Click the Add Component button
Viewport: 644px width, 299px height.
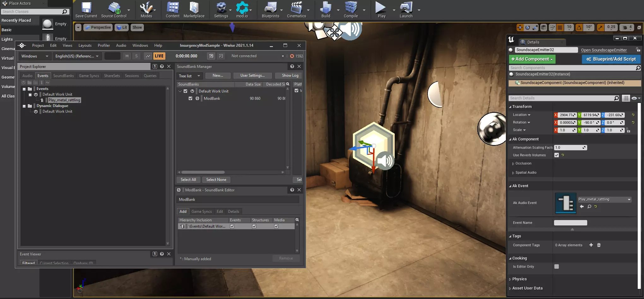(532, 59)
